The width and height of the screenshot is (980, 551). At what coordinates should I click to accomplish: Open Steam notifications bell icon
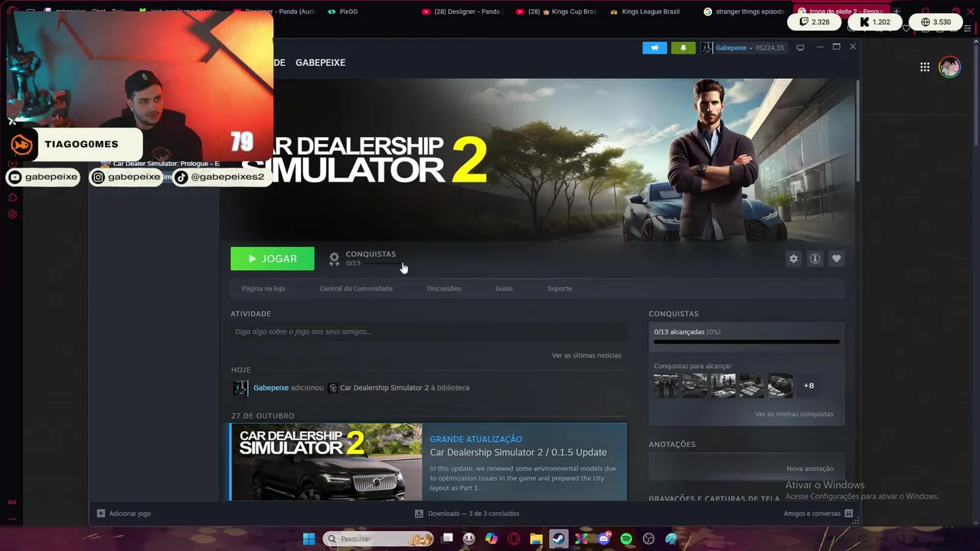coord(684,47)
